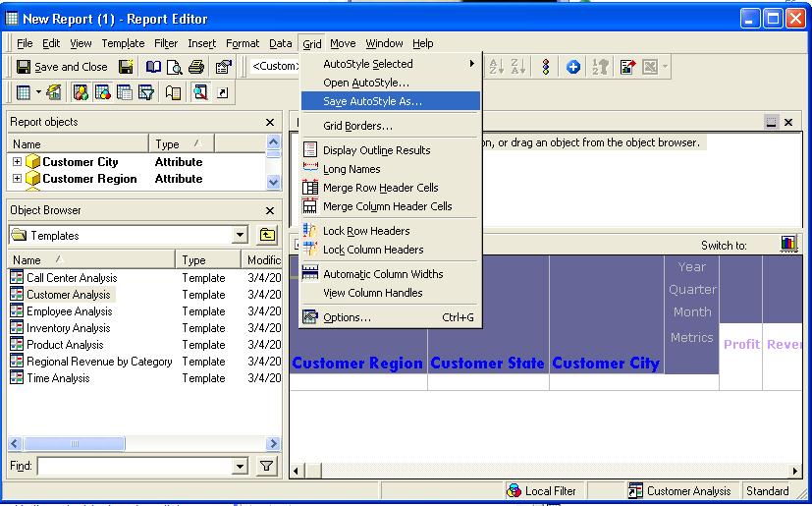Toggle Lock Row Headers option

tap(391, 231)
